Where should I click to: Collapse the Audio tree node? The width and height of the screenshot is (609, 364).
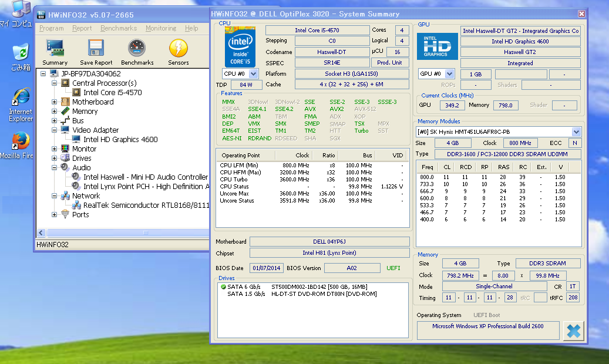55,167
